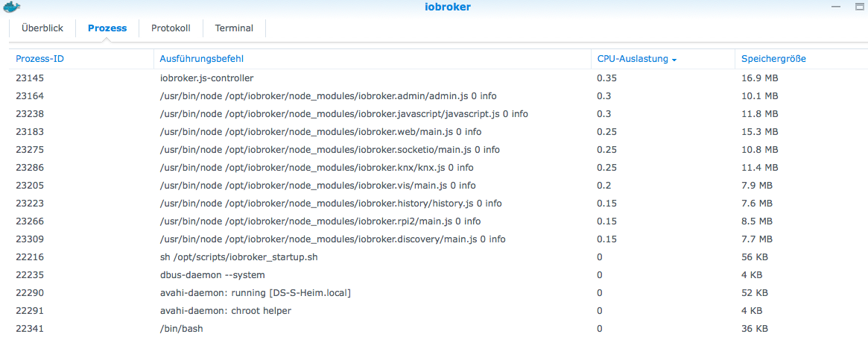Click process ID 22290

pos(30,292)
